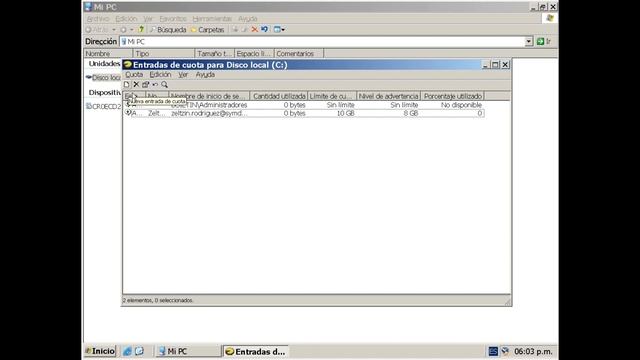Click the Comentarios column header in Mi PC
The width and height of the screenshot is (640, 360).
[x=299, y=53]
